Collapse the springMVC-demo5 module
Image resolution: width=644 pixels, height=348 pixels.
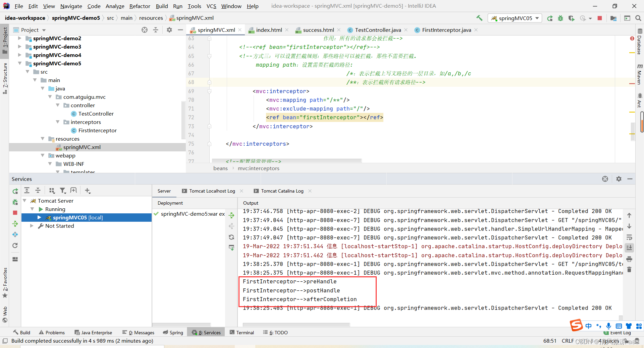pos(19,63)
